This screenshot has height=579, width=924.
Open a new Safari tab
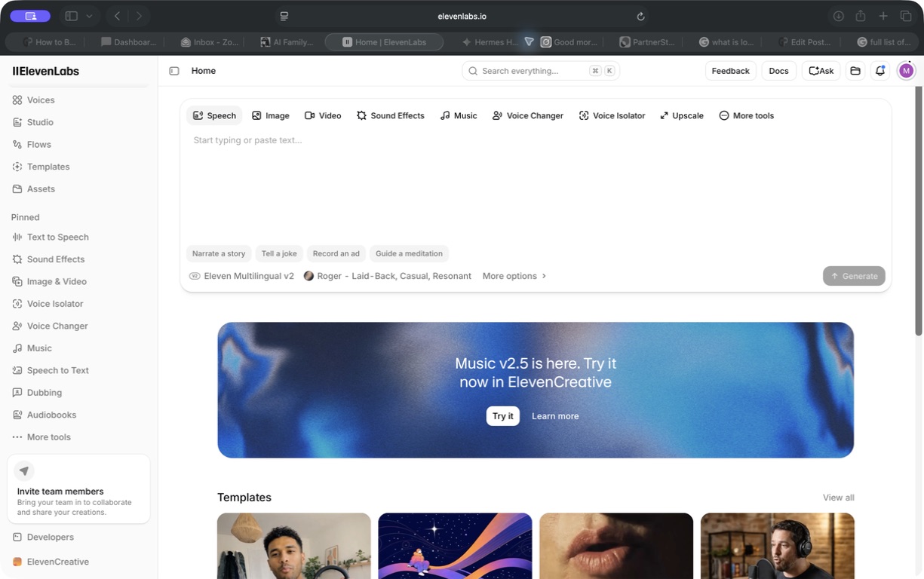click(x=883, y=16)
